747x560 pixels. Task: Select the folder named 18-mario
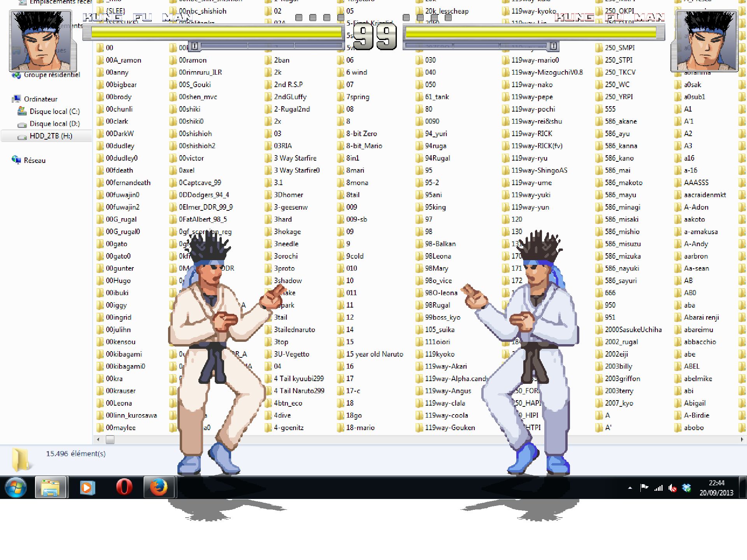coord(360,428)
